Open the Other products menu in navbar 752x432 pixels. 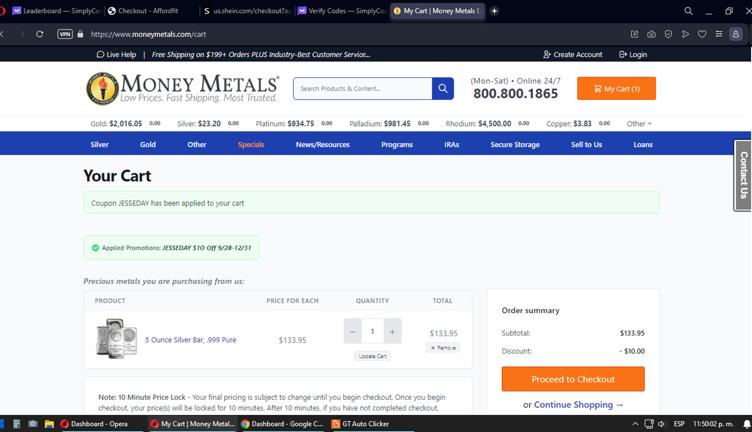(197, 144)
